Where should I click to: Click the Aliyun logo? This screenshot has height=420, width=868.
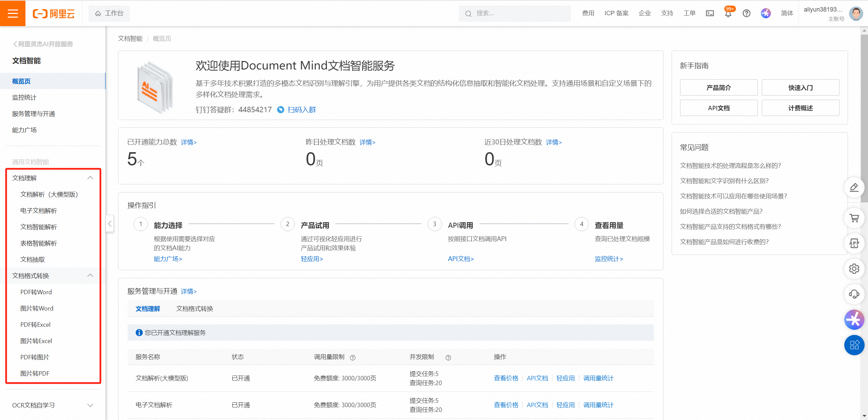pyautogui.click(x=54, y=14)
